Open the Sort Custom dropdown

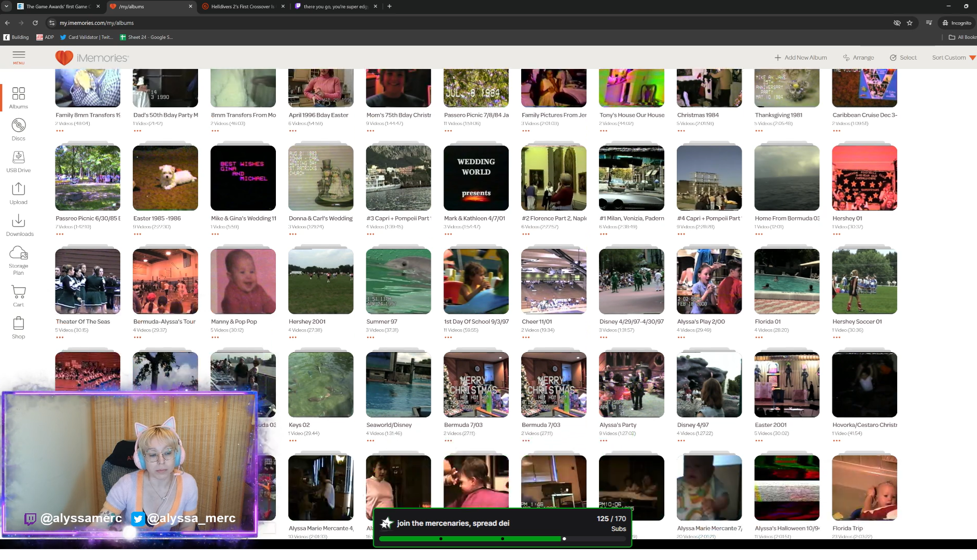[954, 58]
